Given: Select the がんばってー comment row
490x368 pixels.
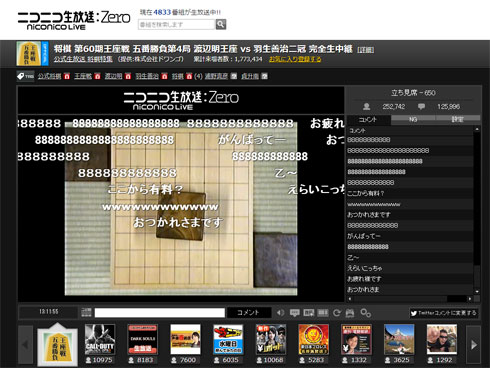Looking at the screenshot, I should tap(410, 236).
